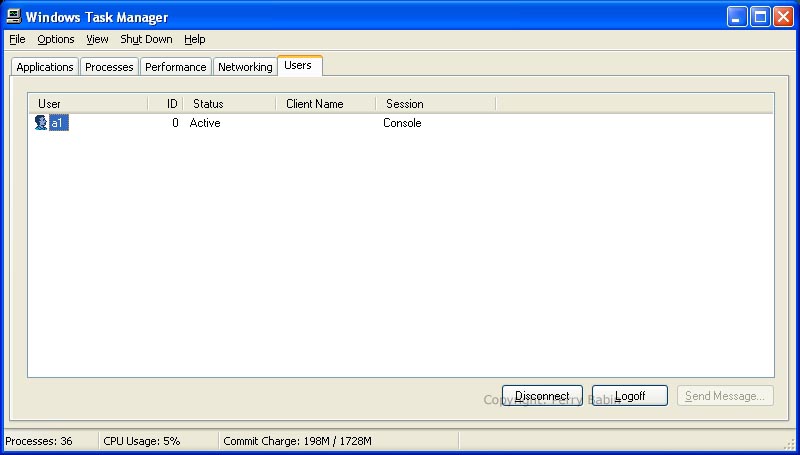The height and width of the screenshot is (455, 800).
Task: Sort by the Session column header
Action: coord(436,104)
